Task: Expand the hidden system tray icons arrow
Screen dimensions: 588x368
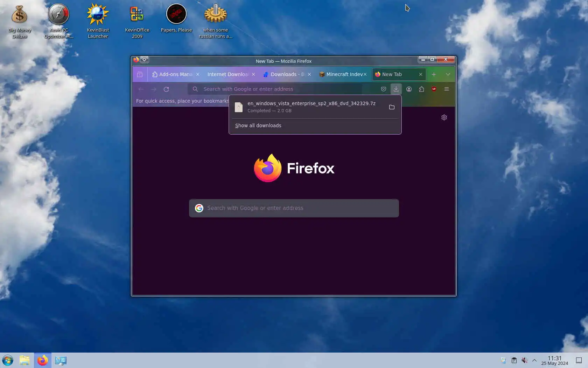Action: (534, 360)
